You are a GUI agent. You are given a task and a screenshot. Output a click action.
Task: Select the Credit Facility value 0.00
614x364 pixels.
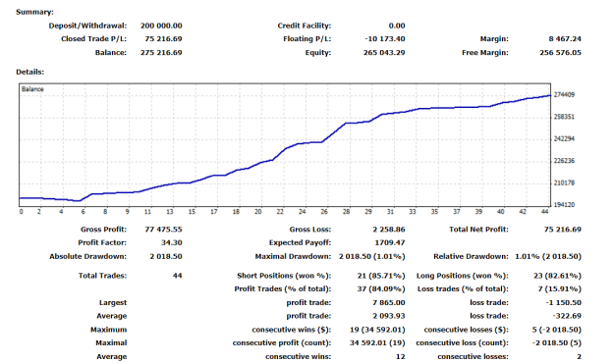pos(397,26)
